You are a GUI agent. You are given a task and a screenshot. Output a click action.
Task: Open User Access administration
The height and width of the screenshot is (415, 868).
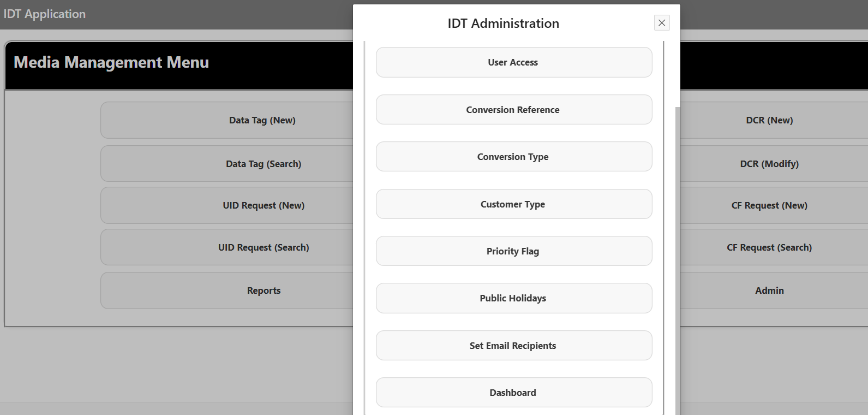click(x=513, y=62)
